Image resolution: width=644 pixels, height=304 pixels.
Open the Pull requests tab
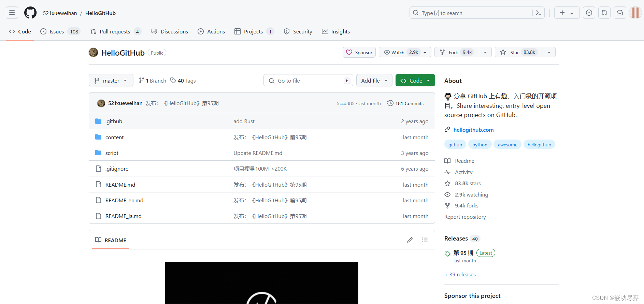point(115,31)
